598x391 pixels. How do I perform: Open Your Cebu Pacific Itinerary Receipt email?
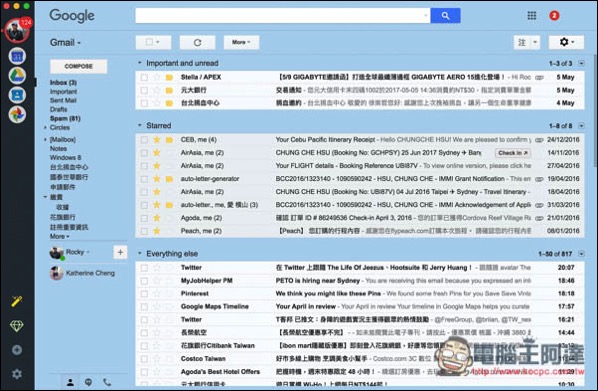pos(360,140)
